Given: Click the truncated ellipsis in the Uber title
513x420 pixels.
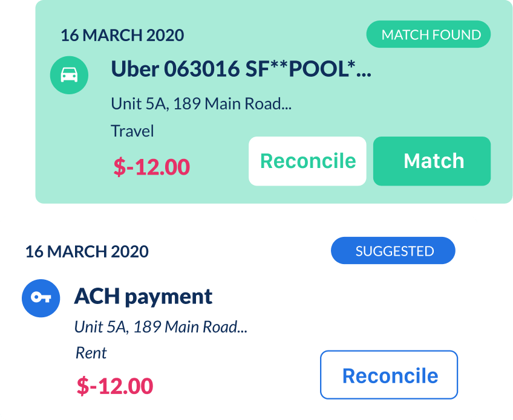Looking at the screenshot, I should click(364, 76).
